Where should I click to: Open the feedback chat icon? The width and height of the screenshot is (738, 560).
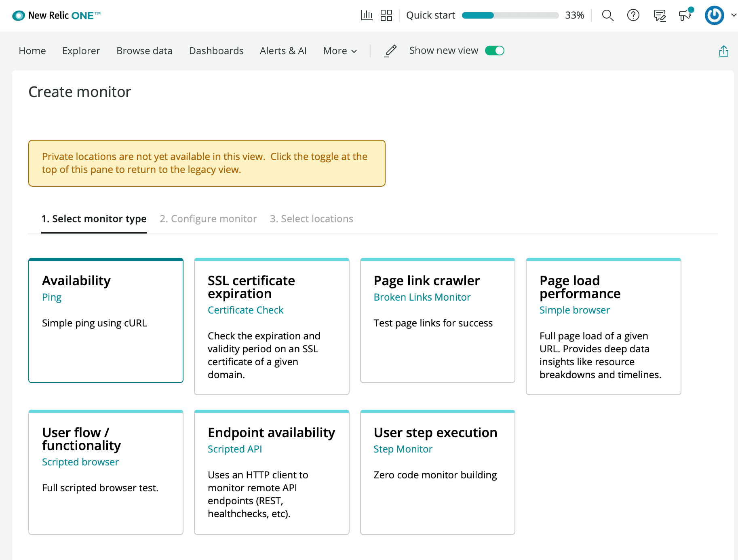(660, 15)
